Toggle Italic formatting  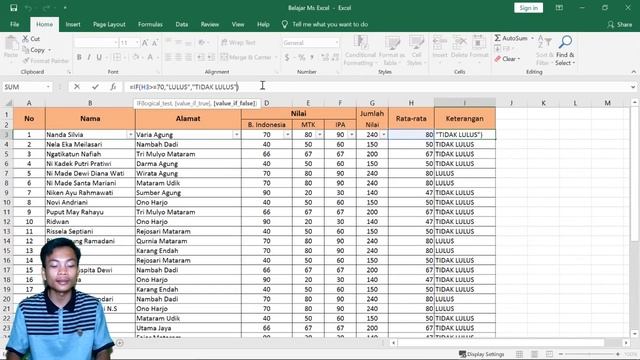point(89,57)
